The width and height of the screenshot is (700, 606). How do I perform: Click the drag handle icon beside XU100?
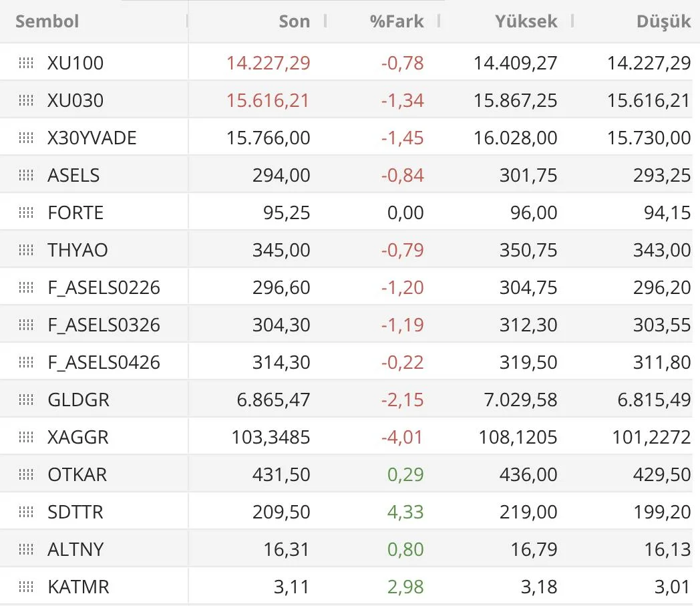(x=26, y=63)
